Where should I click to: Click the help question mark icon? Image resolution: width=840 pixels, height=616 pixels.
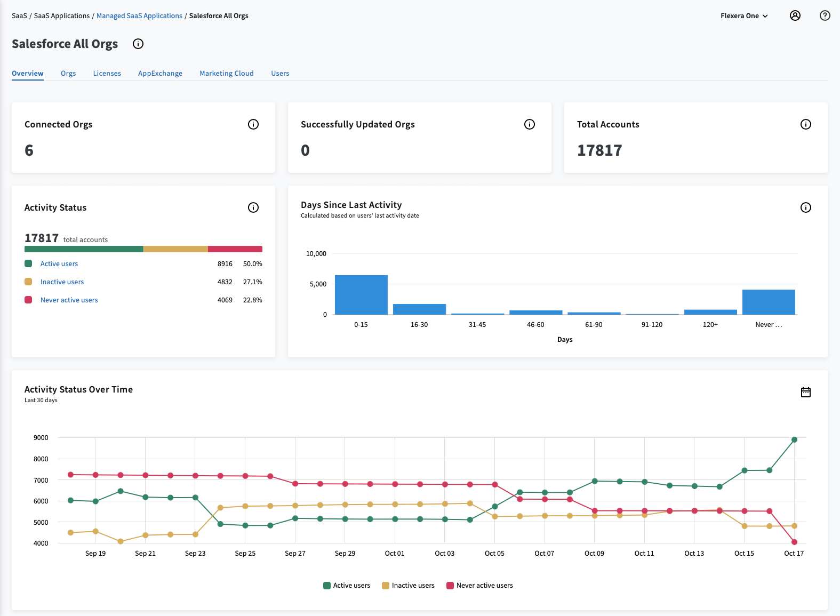825,15
